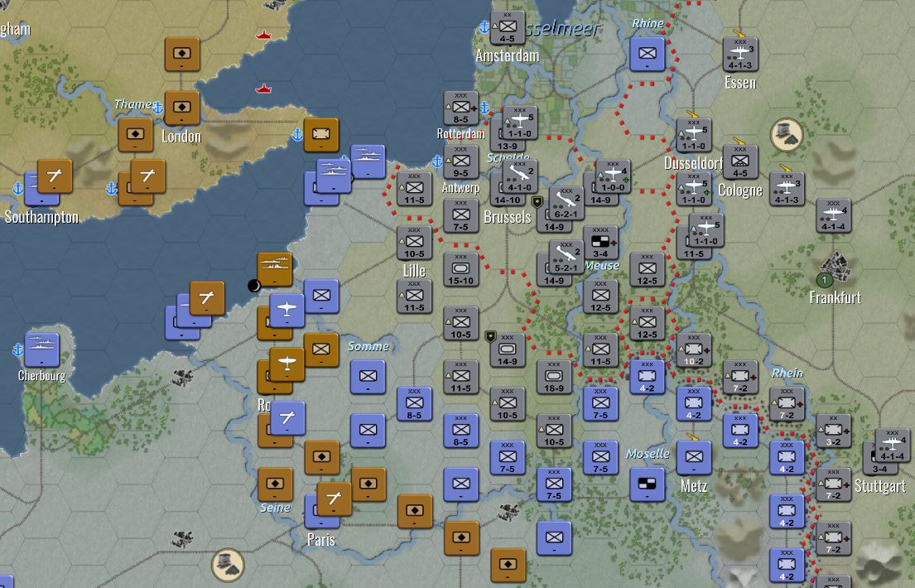The height and width of the screenshot is (588, 915).
Task: Click the Seine river label
Action: point(275,508)
